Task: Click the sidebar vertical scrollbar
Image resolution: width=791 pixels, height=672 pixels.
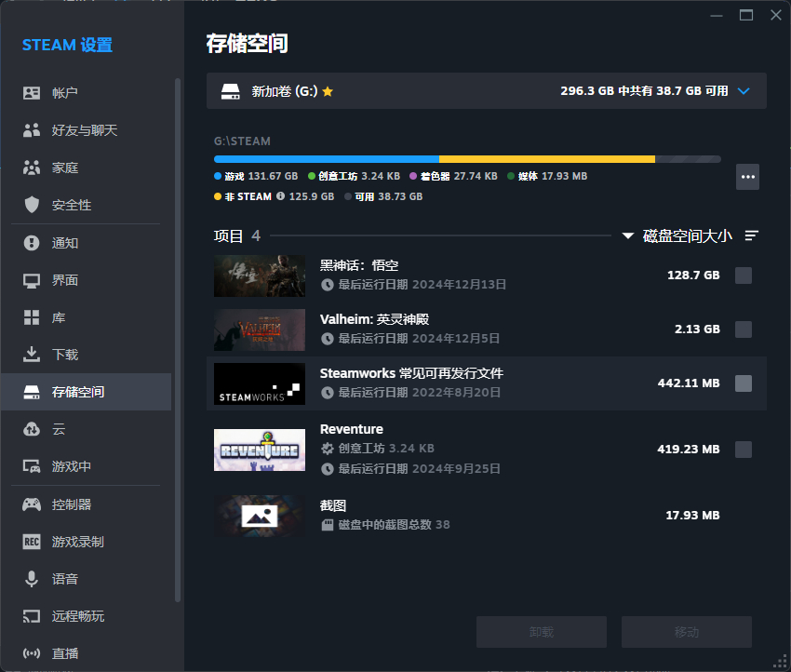Action: click(178, 340)
